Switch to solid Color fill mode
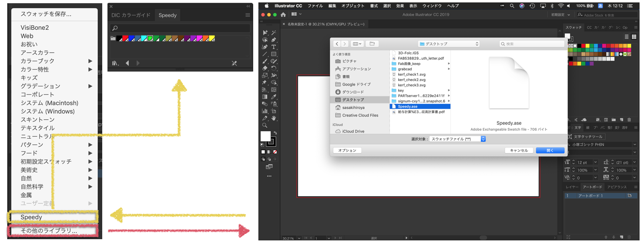The width and height of the screenshot is (644, 242). click(x=263, y=152)
